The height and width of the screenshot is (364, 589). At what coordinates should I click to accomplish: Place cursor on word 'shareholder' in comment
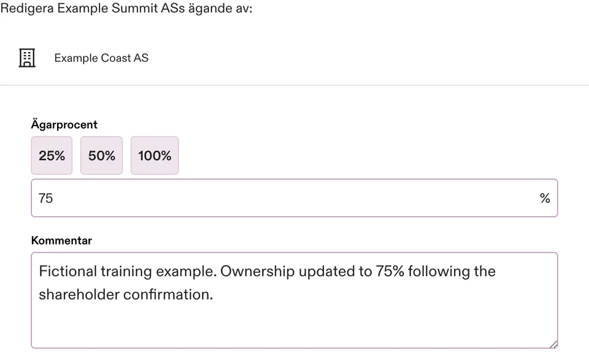[x=79, y=295]
